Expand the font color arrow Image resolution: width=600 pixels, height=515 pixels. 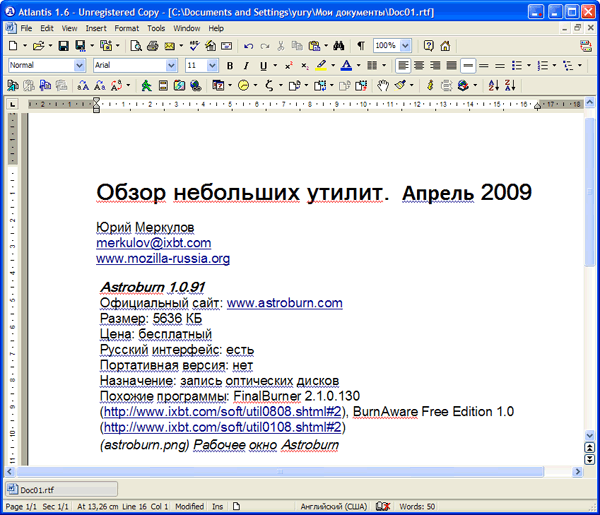359,65
